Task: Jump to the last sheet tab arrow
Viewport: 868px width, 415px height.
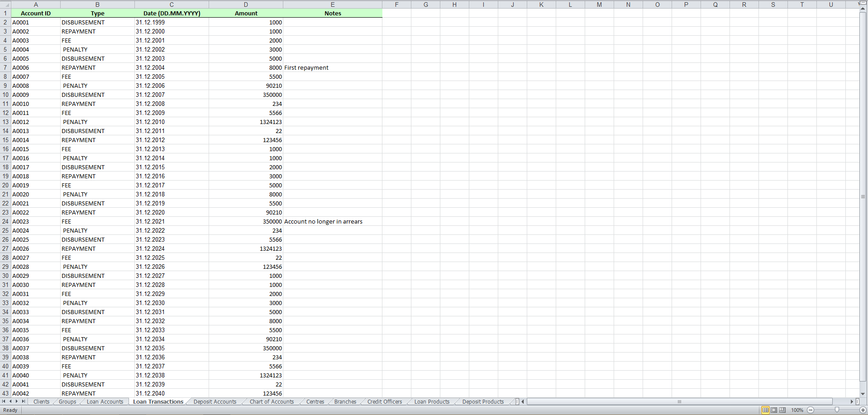Action: (x=24, y=401)
